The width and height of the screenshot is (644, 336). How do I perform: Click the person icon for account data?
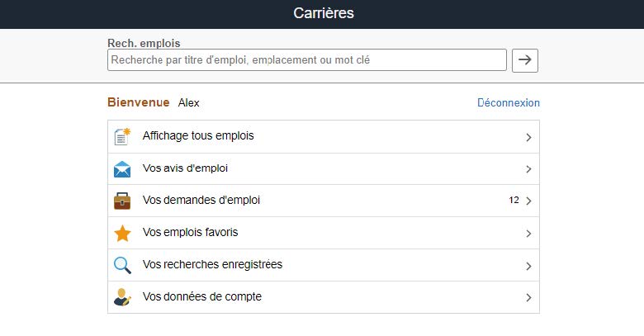pos(122,297)
